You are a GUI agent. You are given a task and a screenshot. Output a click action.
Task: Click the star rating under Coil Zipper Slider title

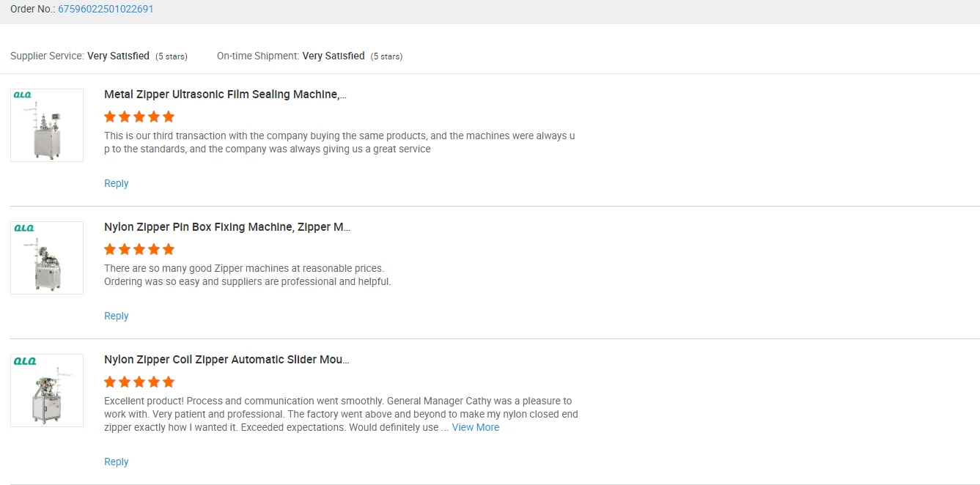pyautogui.click(x=139, y=382)
